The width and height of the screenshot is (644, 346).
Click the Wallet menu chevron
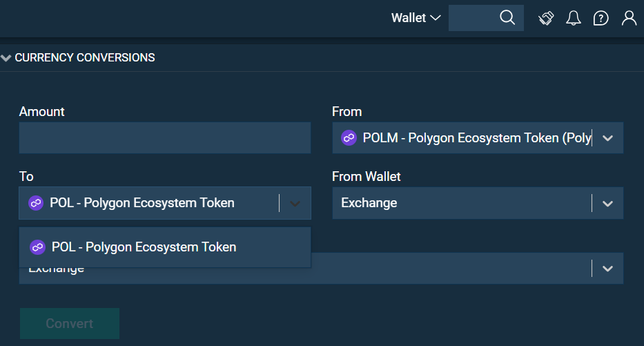coord(436,18)
